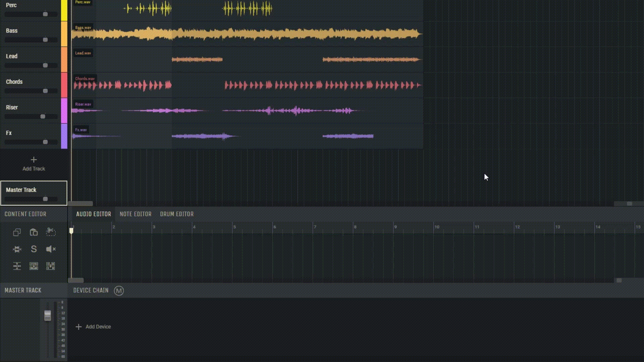Click the pink Riser track color strip
The image size is (644, 362).
coord(64,111)
